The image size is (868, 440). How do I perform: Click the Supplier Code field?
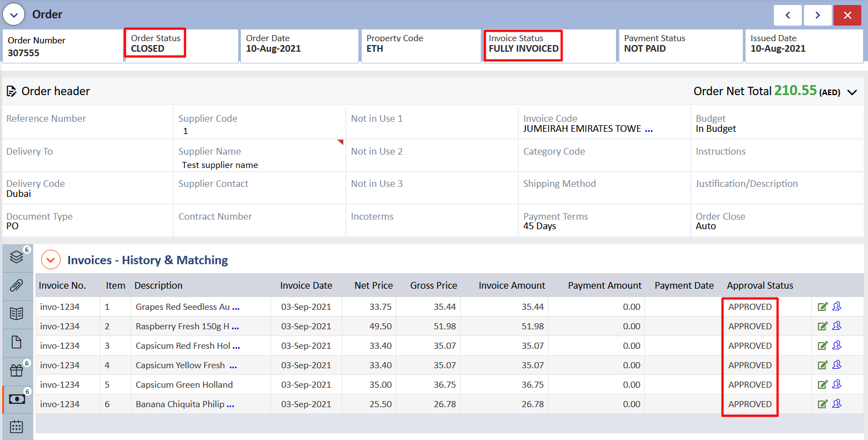point(259,123)
